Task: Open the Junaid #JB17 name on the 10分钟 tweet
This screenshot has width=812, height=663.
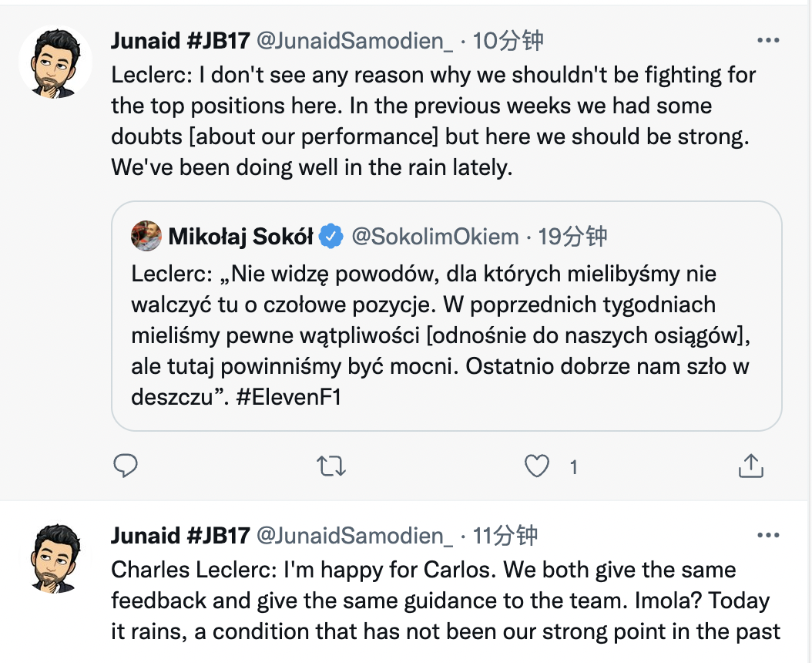Action: pyautogui.click(x=180, y=41)
